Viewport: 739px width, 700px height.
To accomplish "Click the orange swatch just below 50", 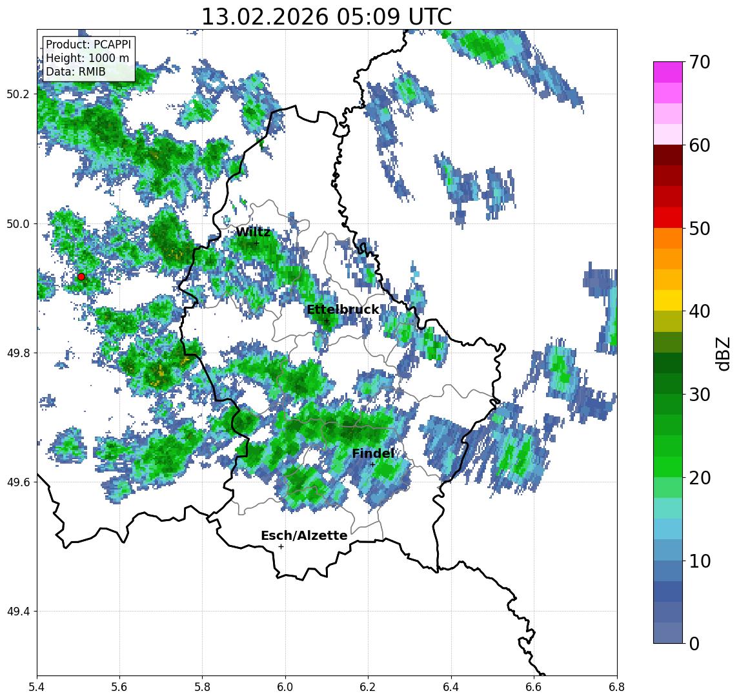I will [668, 238].
